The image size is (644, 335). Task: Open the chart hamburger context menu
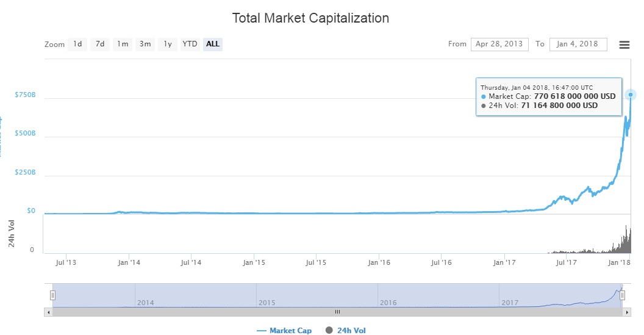click(624, 45)
